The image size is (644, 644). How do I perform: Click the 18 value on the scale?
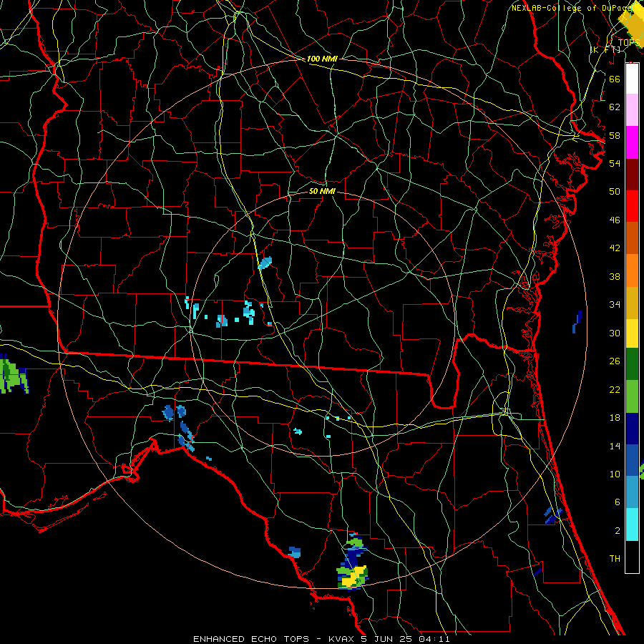(x=615, y=418)
